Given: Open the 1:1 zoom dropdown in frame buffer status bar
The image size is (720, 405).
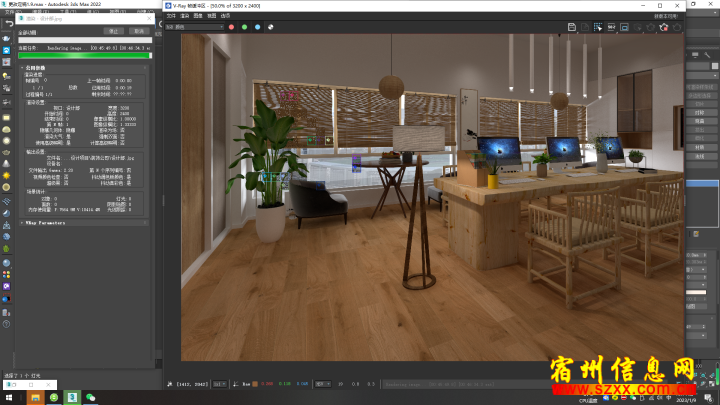Looking at the screenshot, I should point(220,384).
